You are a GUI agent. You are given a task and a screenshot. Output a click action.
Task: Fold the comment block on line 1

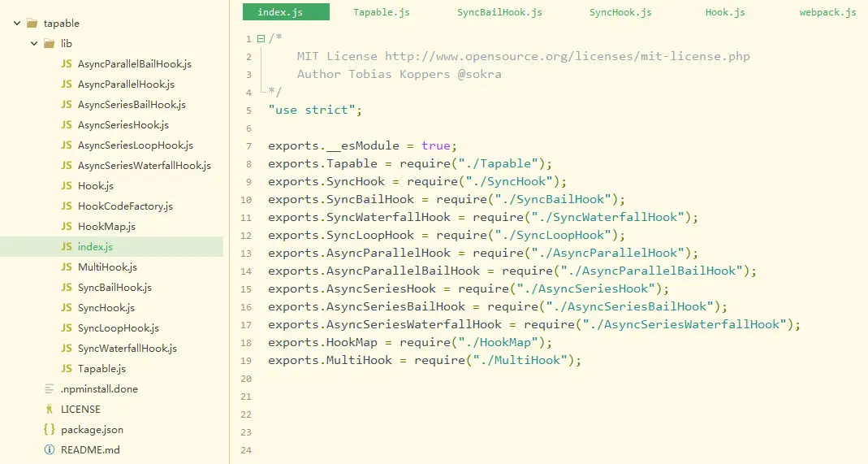(261, 39)
